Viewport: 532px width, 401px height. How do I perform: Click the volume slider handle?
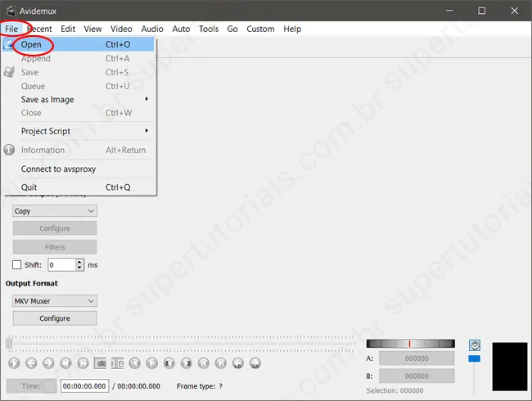click(474, 358)
